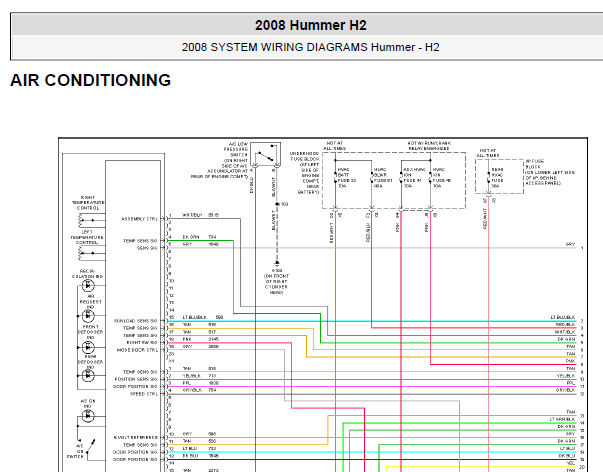Select the IP FUSE BLOCK location note
603x472 pixels.
[550, 172]
